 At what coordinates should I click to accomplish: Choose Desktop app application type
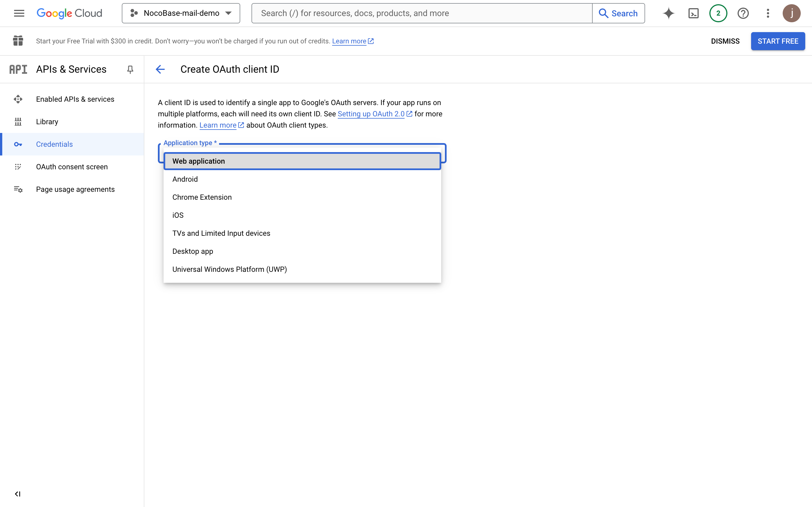(193, 251)
